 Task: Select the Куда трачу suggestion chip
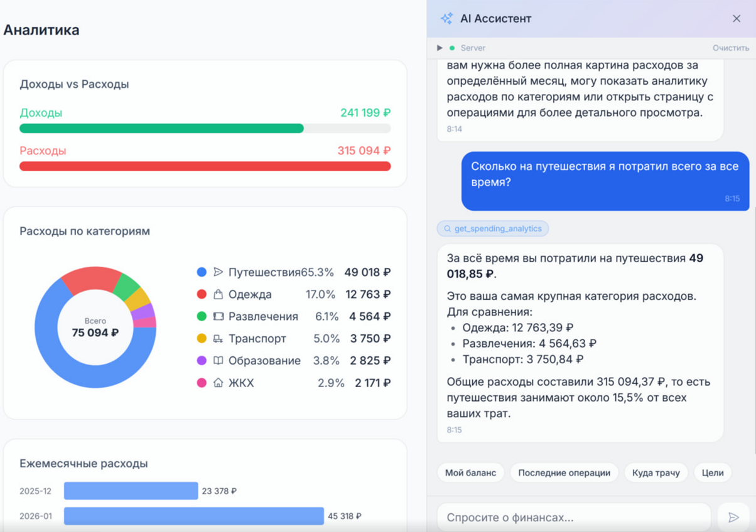[656, 472]
